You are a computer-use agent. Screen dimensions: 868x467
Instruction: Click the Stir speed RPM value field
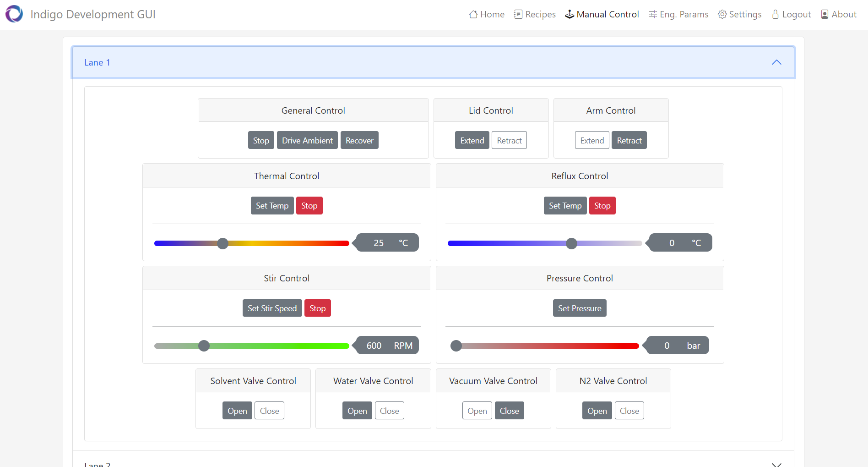coord(374,346)
